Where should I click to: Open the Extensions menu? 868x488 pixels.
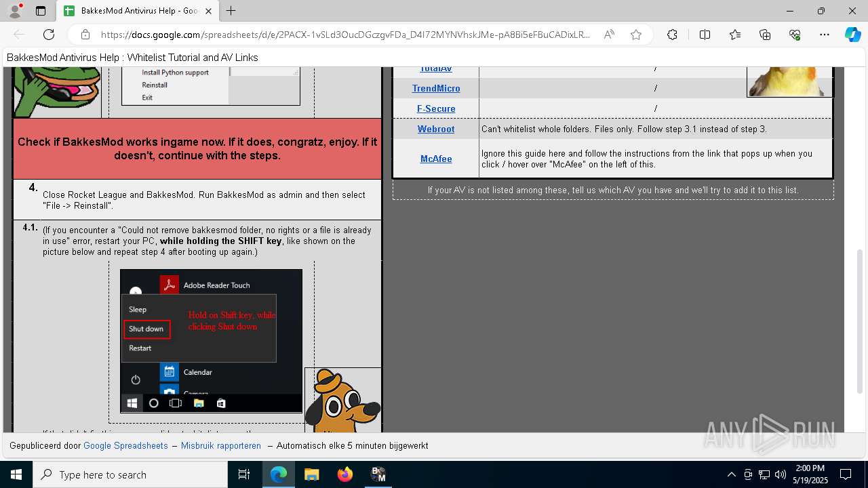672,35
